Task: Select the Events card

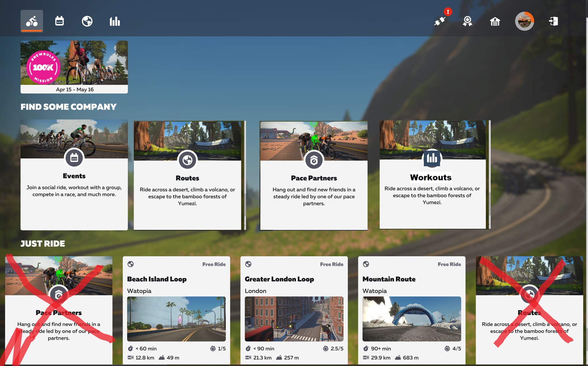Action: coord(74,175)
